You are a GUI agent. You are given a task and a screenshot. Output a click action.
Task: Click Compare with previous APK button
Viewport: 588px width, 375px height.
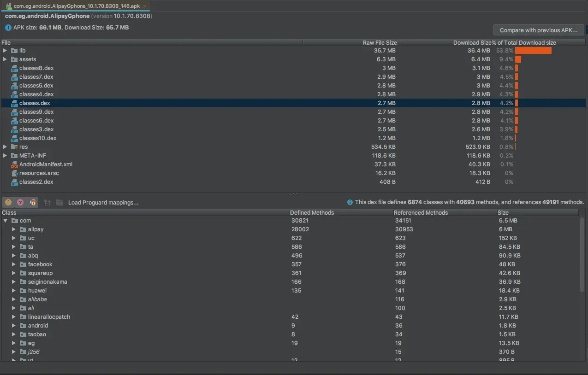(x=539, y=30)
